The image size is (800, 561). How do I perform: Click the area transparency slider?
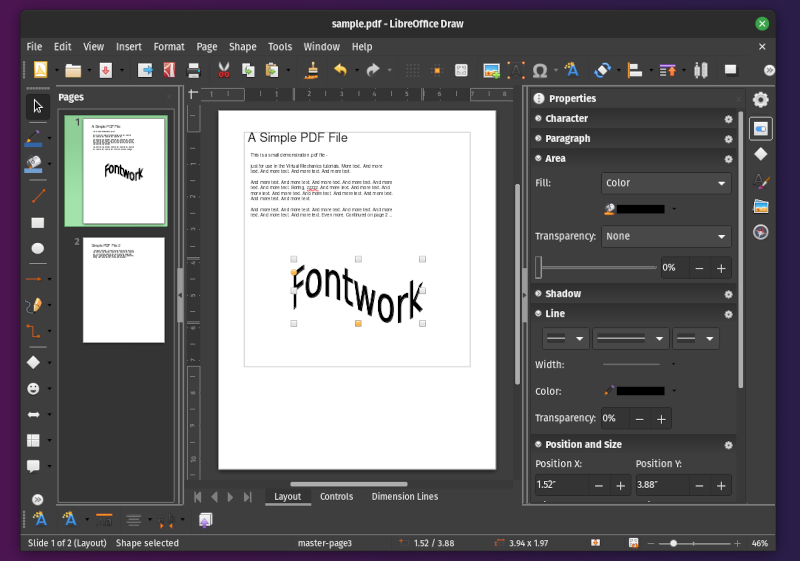pyautogui.click(x=595, y=268)
